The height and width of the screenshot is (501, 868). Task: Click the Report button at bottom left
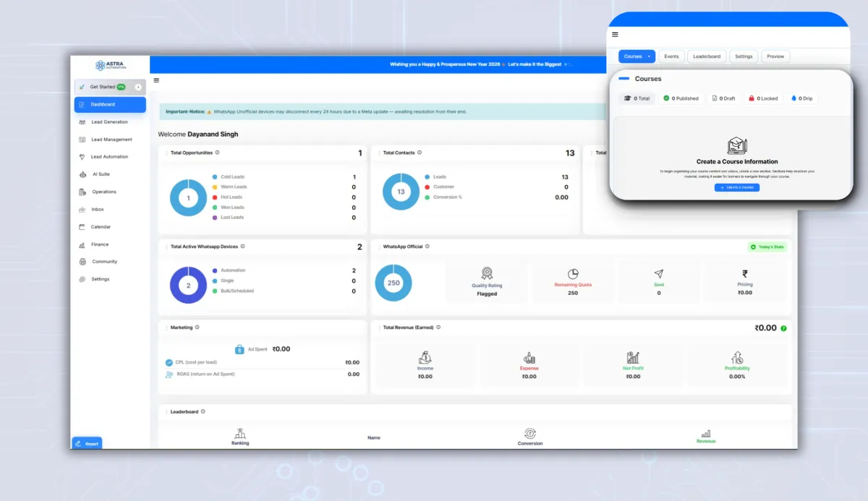[87, 443]
